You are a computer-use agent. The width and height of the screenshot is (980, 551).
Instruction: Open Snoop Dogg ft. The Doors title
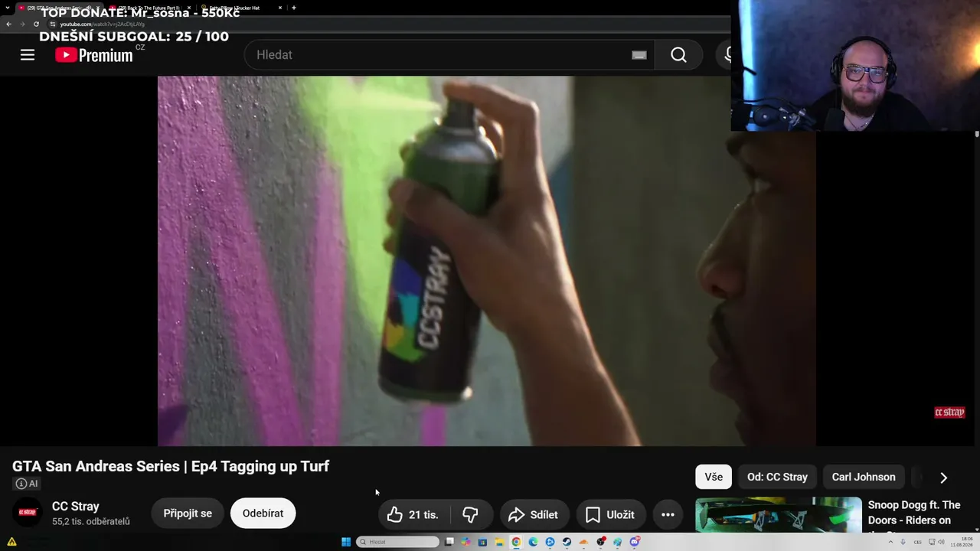tap(914, 513)
